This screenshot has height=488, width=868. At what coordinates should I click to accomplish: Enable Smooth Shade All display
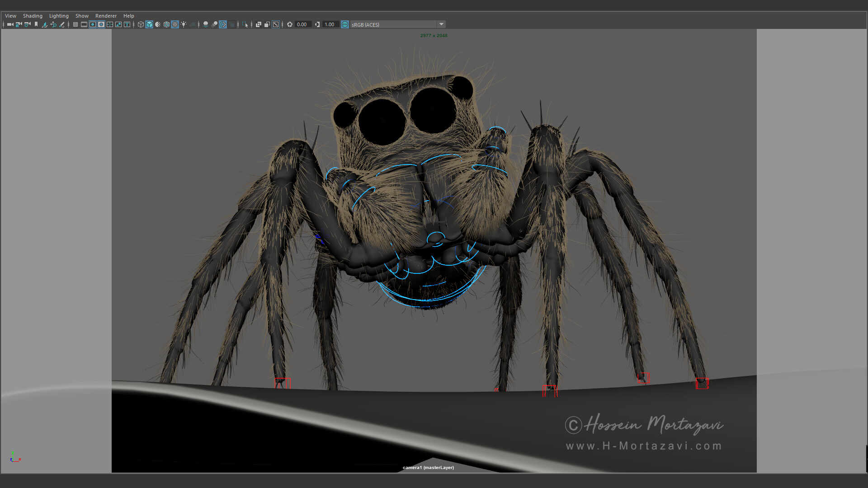pos(149,24)
